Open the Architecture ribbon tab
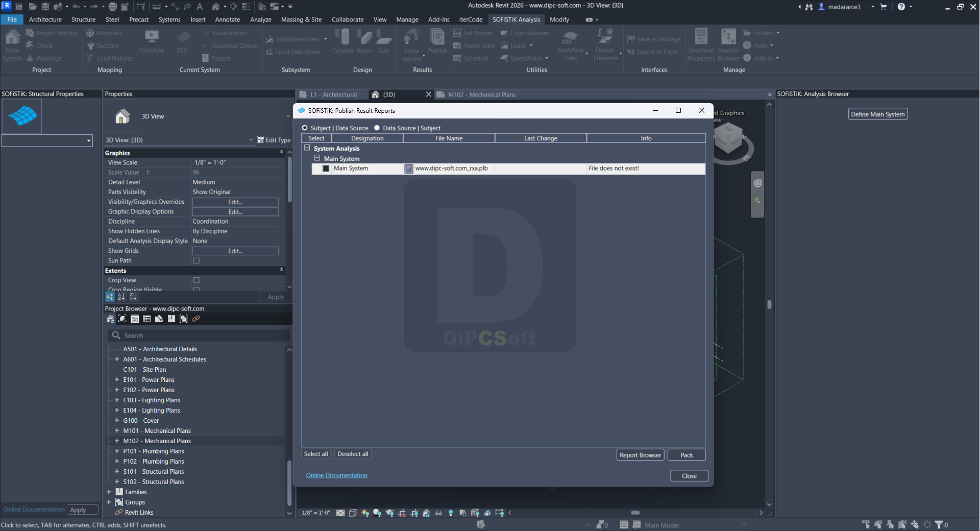The width and height of the screenshot is (980, 531). [x=45, y=19]
